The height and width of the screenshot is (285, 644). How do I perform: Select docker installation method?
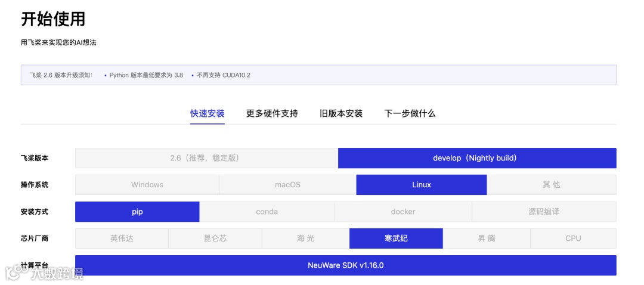(x=403, y=212)
